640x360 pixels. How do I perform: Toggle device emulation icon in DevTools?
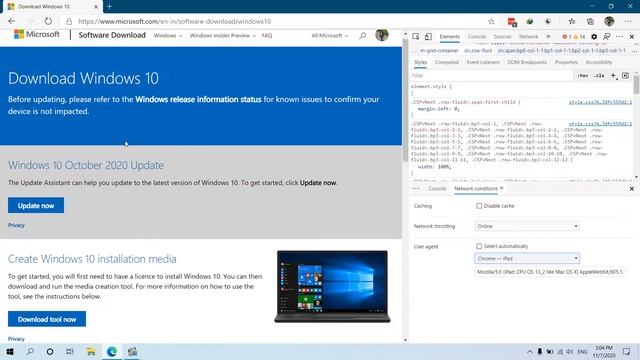tap(428, 36)
